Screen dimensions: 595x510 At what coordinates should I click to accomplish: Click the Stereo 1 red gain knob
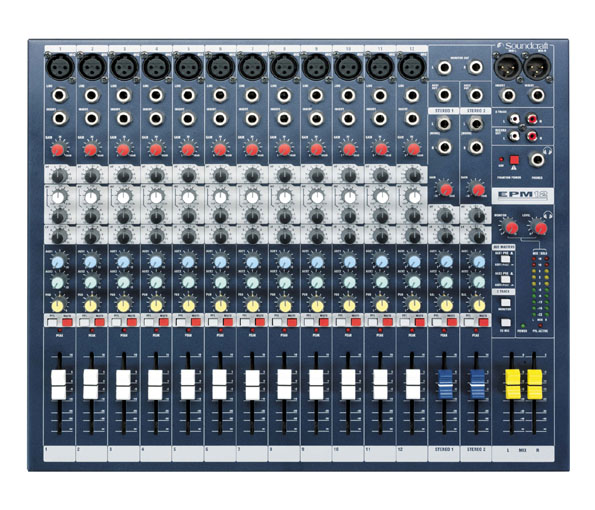[446, 189]
